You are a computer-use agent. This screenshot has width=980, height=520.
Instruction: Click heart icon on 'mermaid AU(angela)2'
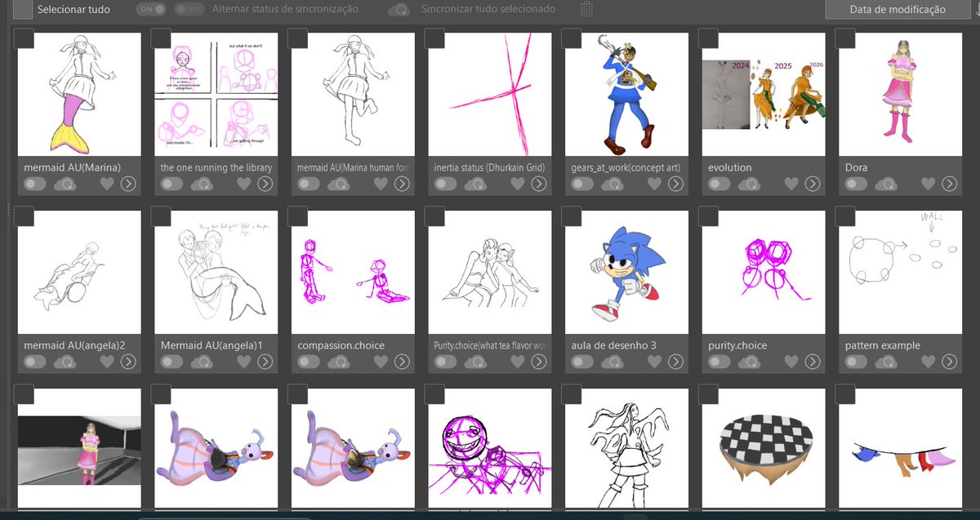(106, 362)
